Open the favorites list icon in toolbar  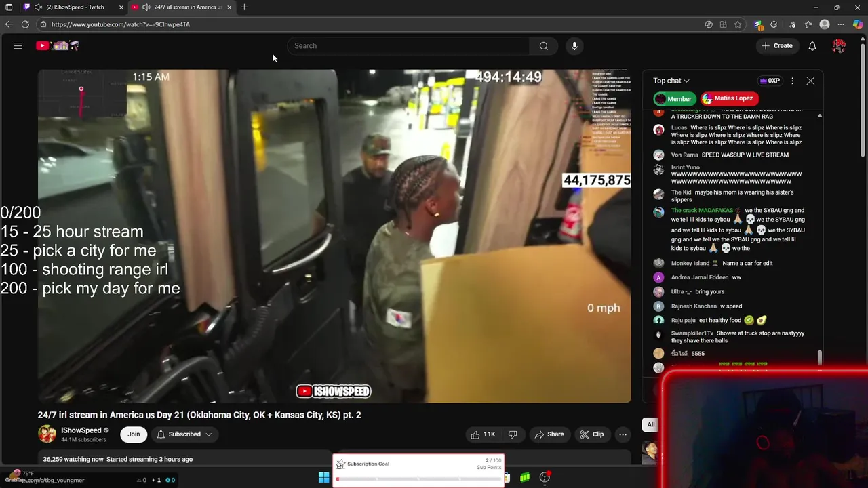(808, 24)
